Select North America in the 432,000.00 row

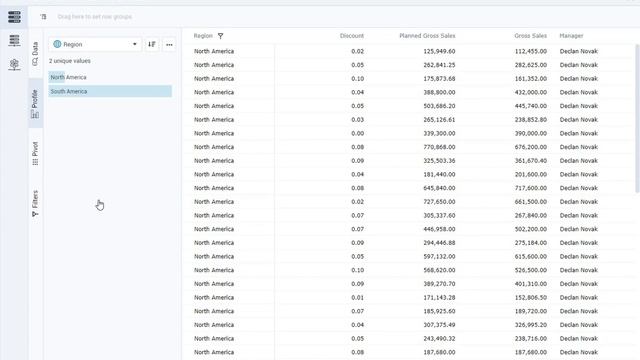point(214,92)
